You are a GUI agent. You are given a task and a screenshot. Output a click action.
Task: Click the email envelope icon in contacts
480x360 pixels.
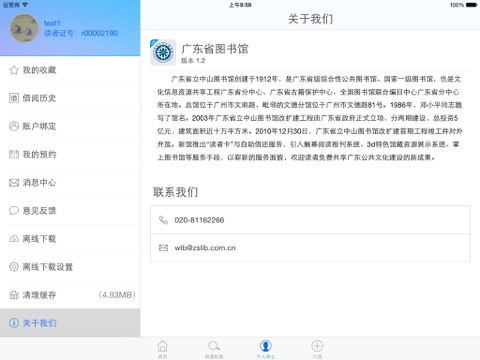click(163, 248)
